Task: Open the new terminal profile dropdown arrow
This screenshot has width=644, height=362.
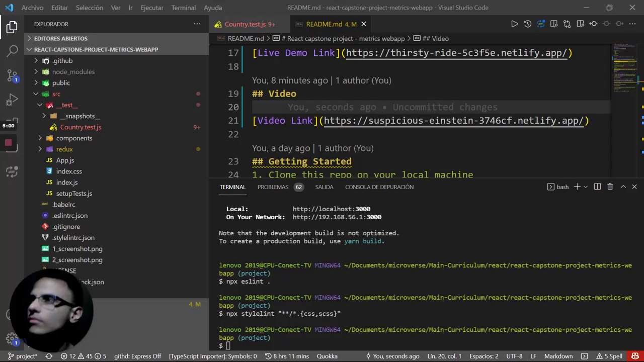Action: click(585, 187)
